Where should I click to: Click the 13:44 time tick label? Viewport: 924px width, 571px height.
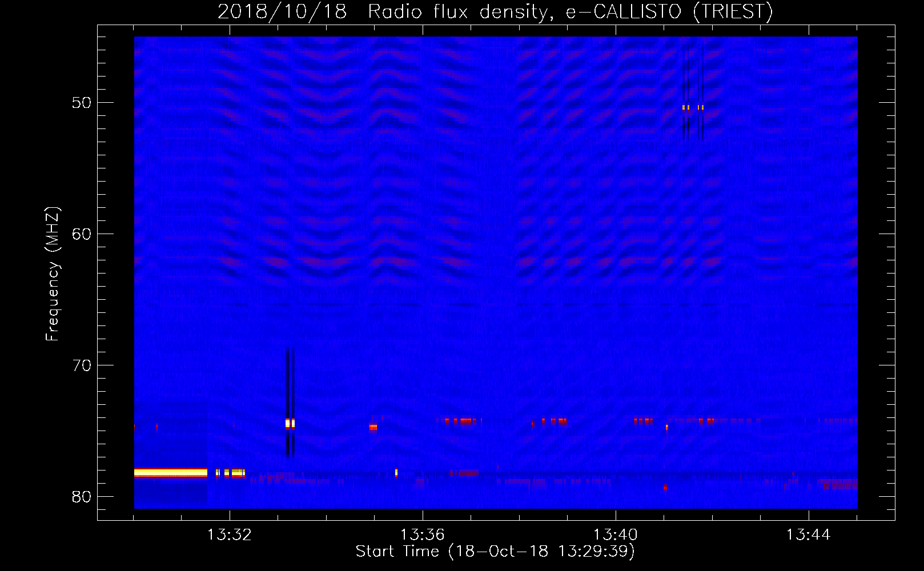click(x=809, y=534)
